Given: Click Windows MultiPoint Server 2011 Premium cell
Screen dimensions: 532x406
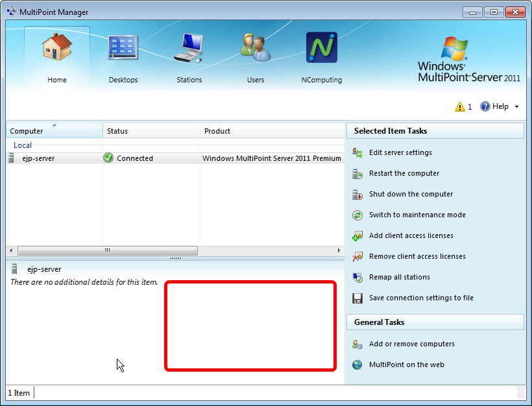Looking at the screenshot, I should click(271, 158).
